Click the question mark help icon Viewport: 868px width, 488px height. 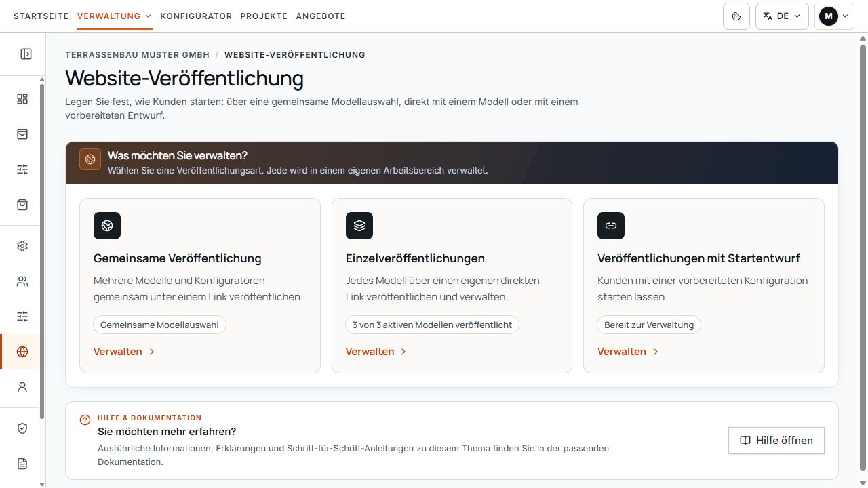[85, 420]
